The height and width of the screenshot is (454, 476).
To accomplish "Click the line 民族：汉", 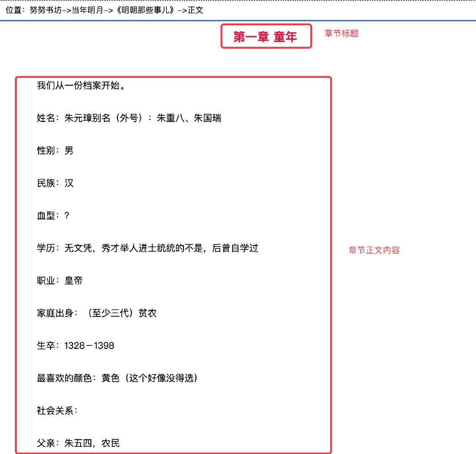I will pyautogui.click(x=55, y=183).
